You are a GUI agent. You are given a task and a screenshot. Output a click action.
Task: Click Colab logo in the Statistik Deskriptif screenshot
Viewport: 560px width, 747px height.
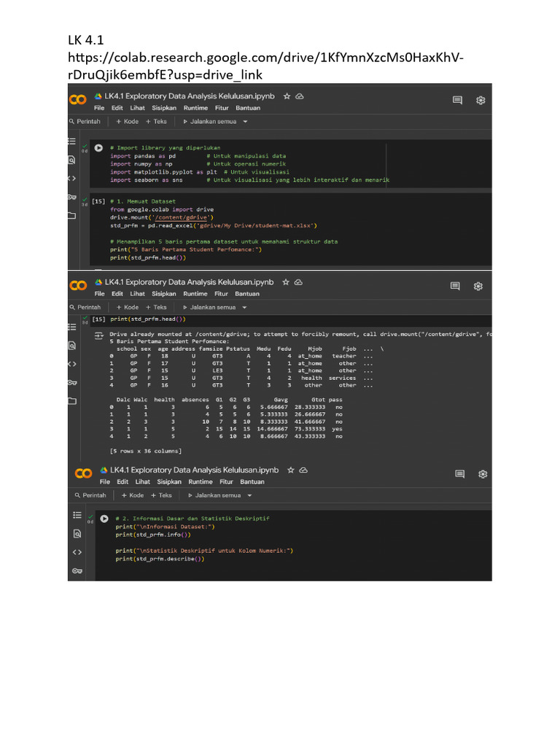coord(83,473)
